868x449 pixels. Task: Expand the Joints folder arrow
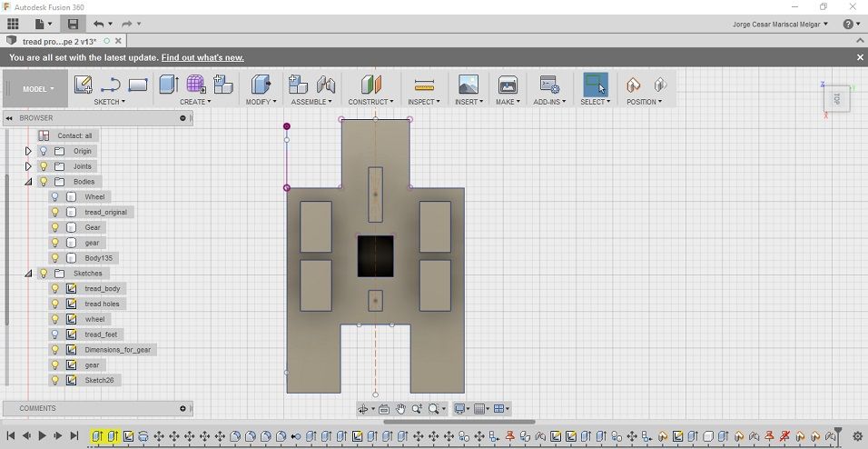tap(28, 166)
